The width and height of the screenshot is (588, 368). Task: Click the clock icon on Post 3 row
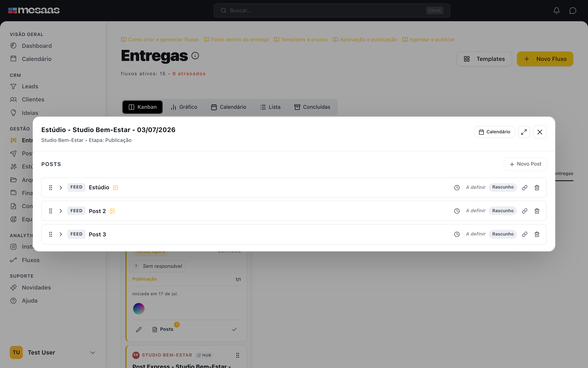[457, 234]
